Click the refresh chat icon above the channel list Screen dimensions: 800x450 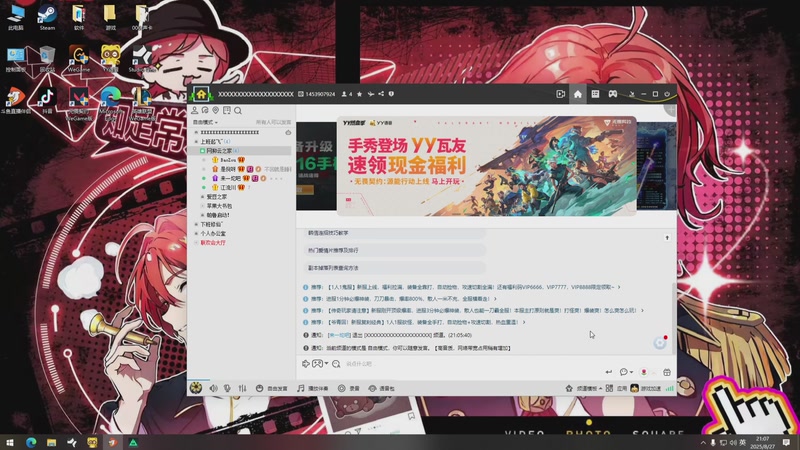205,110
